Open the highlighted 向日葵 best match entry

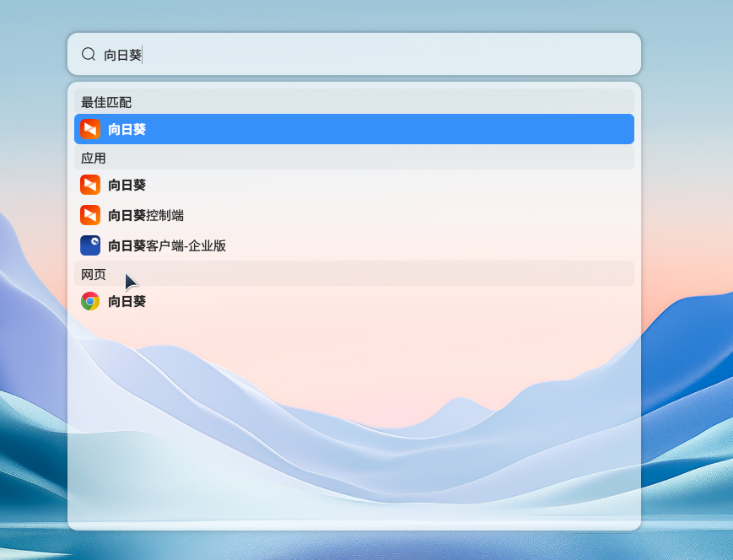click(x=253, y=129)
